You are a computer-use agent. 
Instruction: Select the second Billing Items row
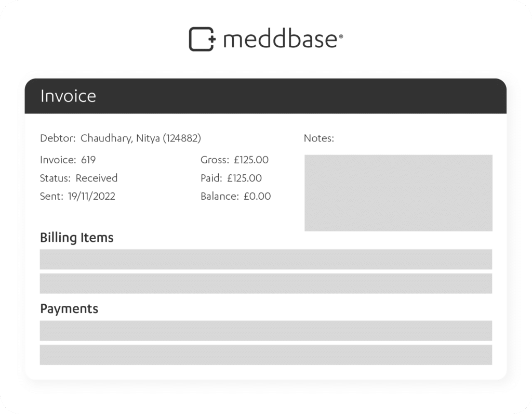click(265, 283)
